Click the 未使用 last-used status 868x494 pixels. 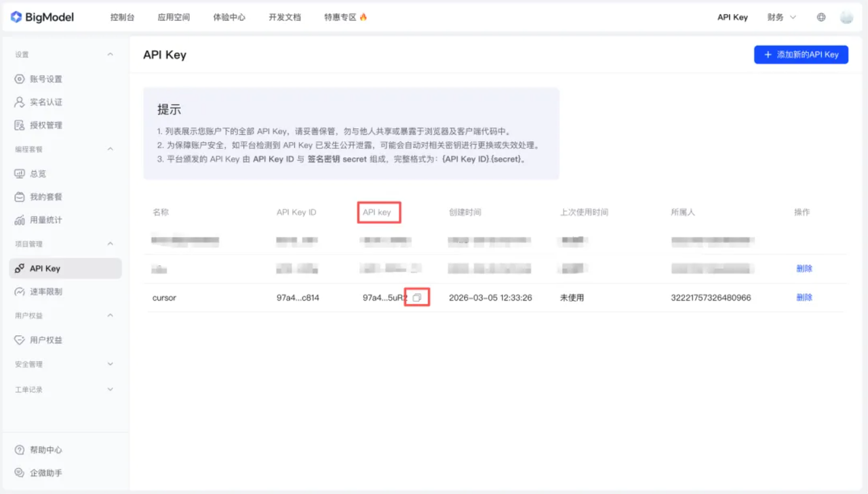(x=572, y=298)
